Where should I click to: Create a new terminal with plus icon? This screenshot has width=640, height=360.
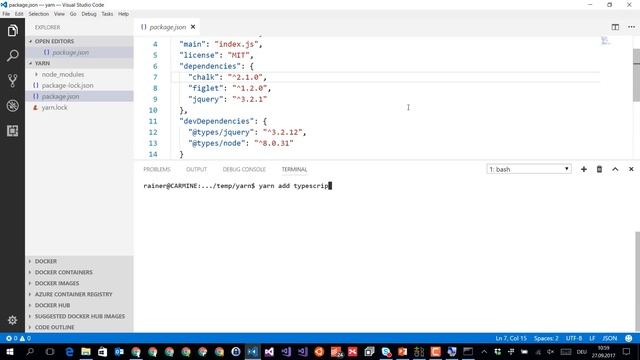[584, 169]
